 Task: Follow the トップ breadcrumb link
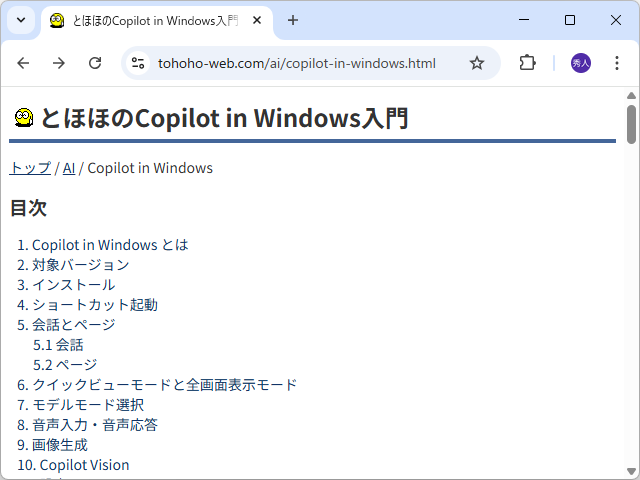(30, 168)
